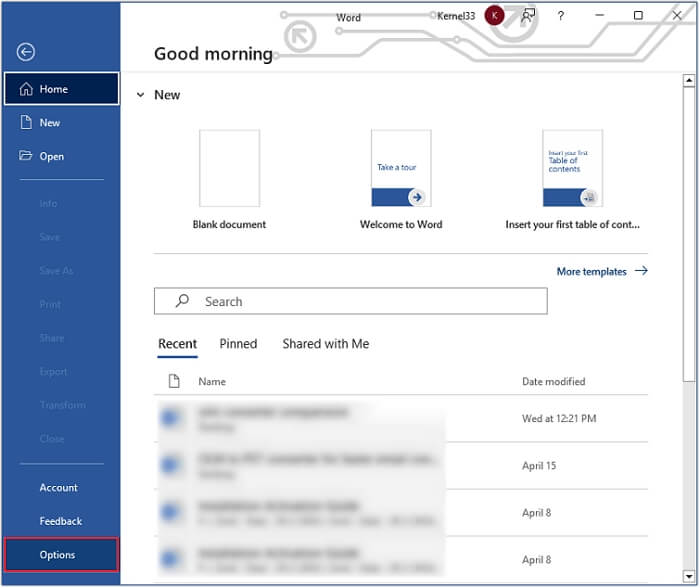The height and width of the screenshot is (588, 700).
Task: Open the Home section in sidebar
Action: pos(62,89)
